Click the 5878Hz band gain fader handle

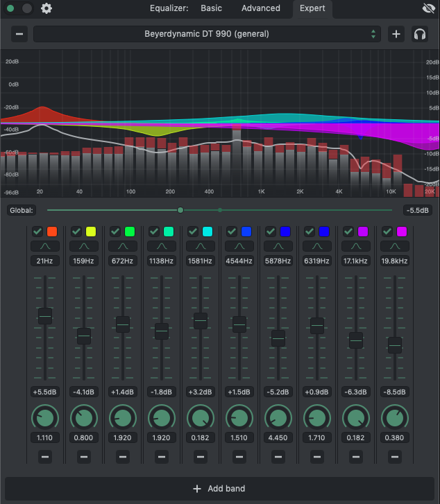click(x=278, y=338)
